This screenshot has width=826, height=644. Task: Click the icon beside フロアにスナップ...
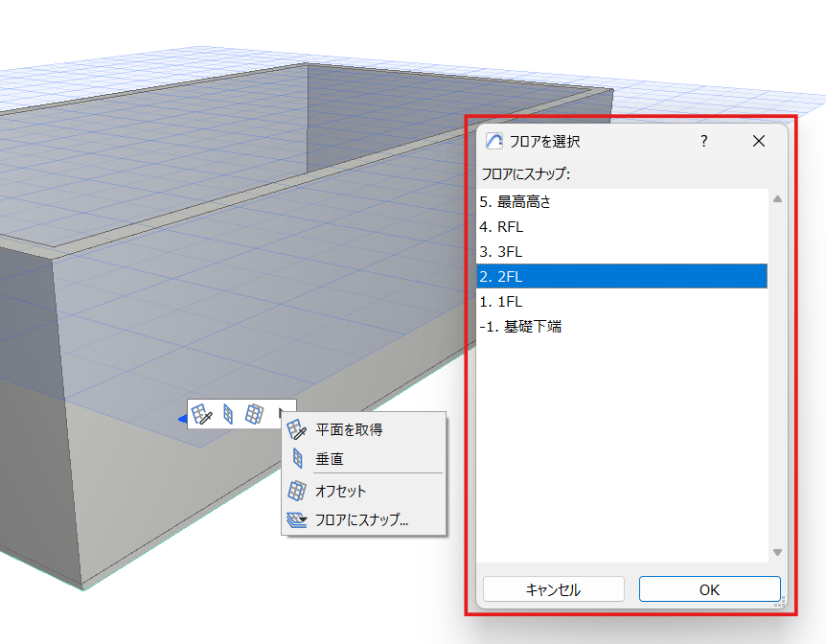(297, 520)
